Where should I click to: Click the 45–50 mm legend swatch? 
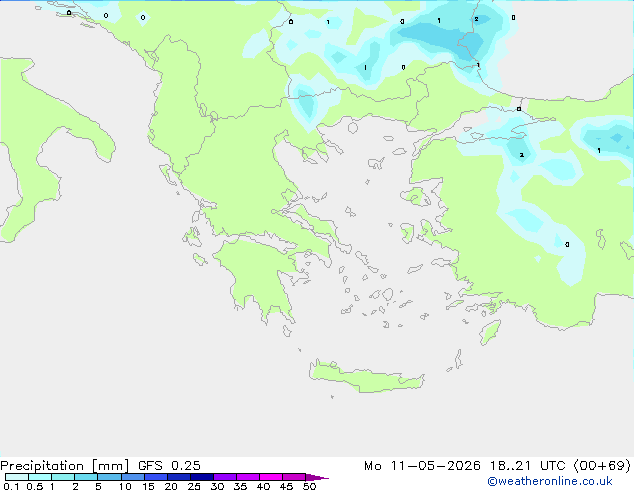(294, 477)
